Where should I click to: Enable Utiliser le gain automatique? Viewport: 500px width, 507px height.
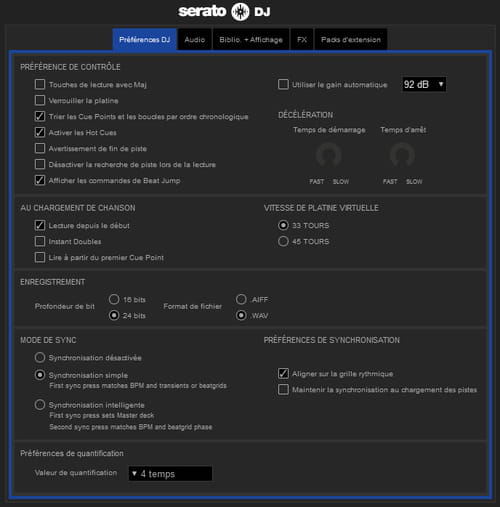(283, 84)
